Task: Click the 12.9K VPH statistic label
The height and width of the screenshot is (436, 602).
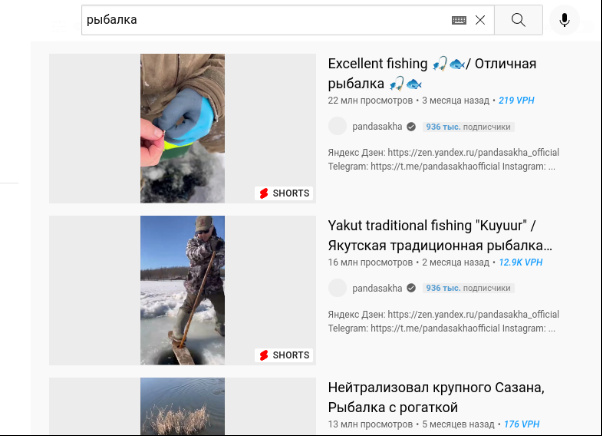Action: (x=520, y=262)
